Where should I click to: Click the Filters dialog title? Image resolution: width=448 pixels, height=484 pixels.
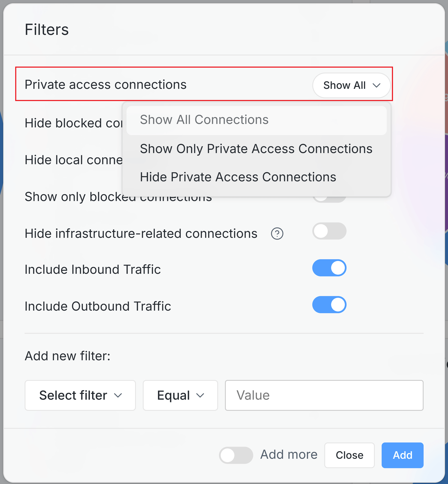[47, 30]
